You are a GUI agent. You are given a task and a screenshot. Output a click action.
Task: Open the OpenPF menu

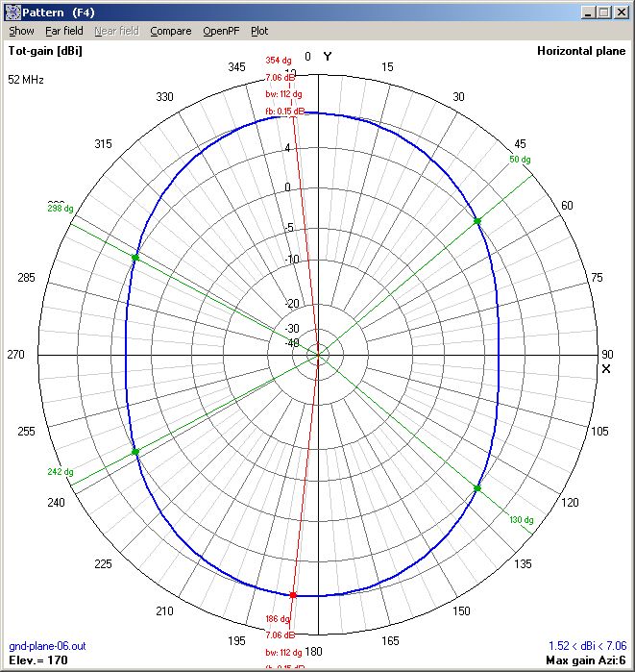(x=221, y=31)
